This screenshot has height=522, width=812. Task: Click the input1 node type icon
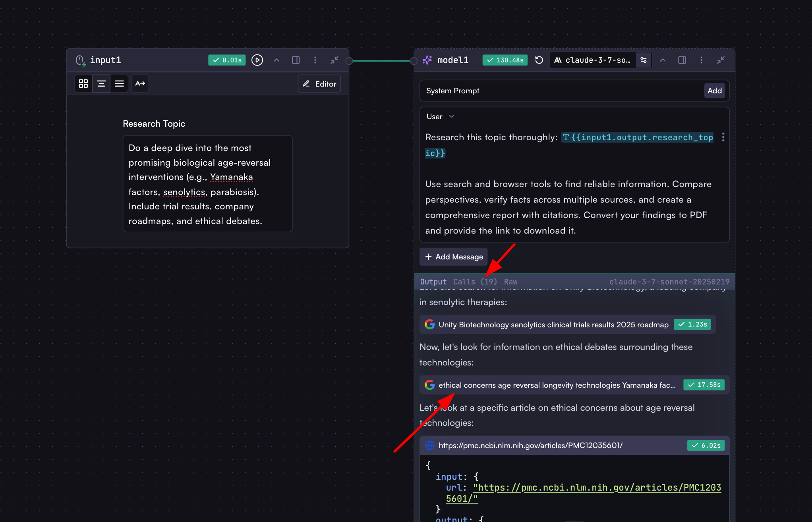pyautogui.click(x=81, y=60)
